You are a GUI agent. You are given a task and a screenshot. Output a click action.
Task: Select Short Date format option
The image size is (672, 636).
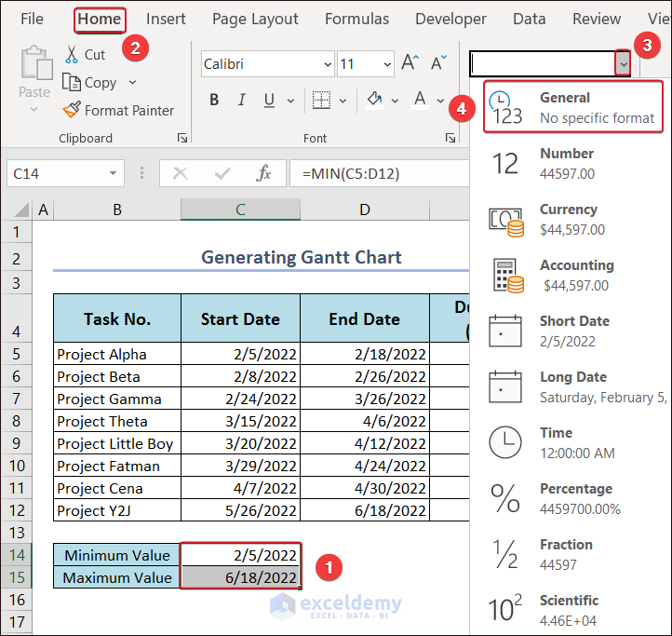[x=572, y=331]
